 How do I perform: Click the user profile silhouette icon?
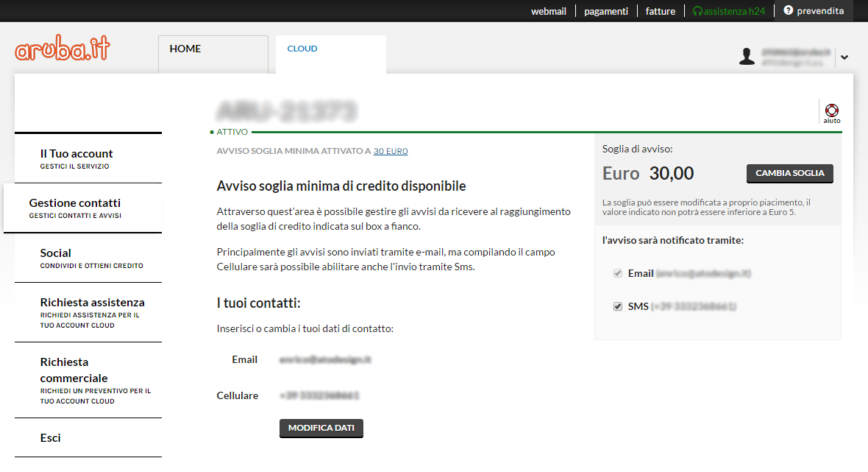pos(747,56)
